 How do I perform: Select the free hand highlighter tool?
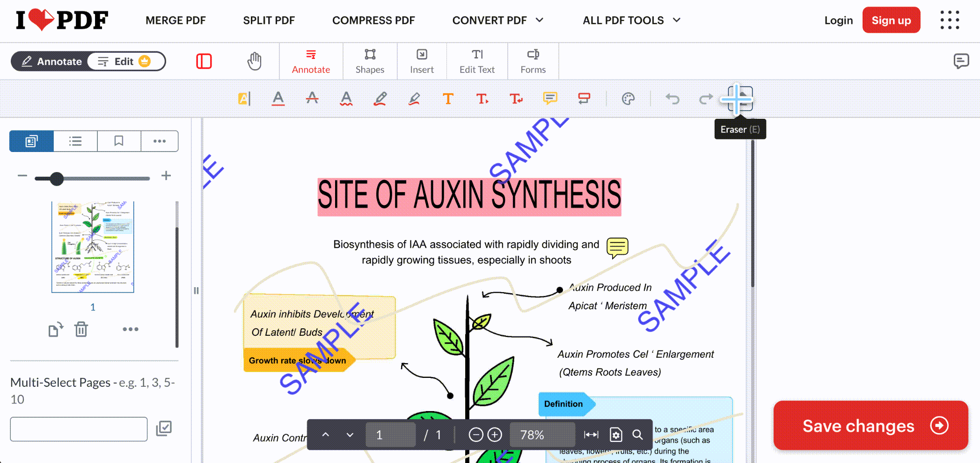point(414,99)
